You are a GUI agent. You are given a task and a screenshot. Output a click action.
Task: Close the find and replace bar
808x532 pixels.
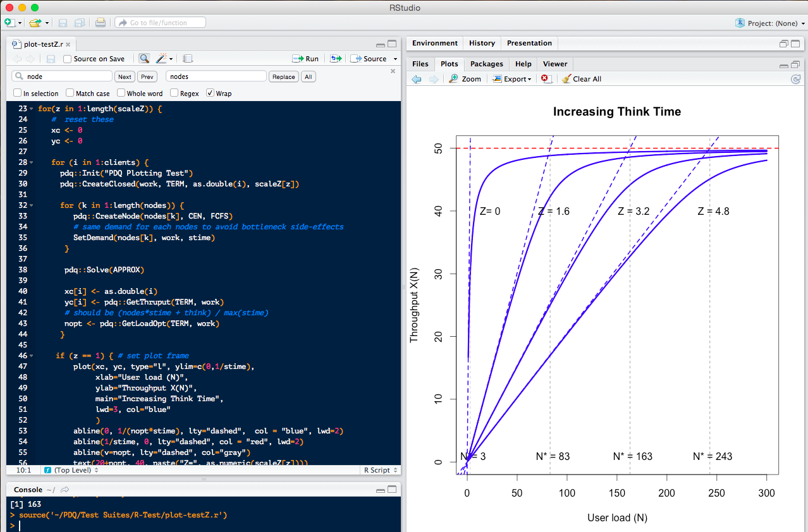[x=393, y=71]
